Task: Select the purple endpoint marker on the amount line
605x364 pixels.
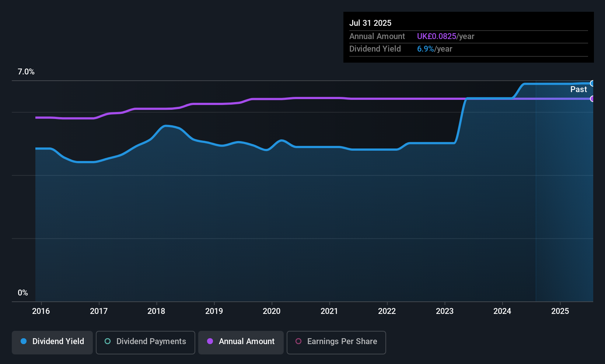Action: click(x=592, y=99)
